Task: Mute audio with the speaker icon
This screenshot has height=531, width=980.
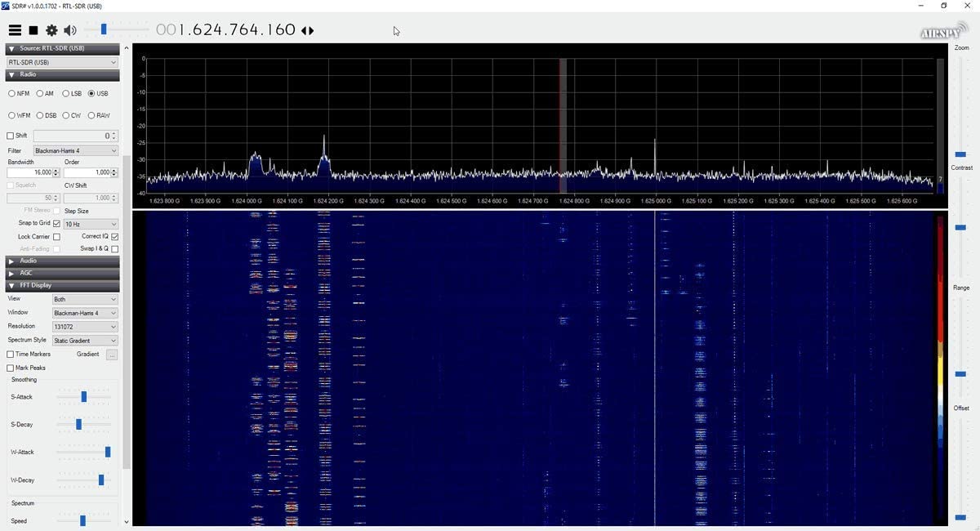Action: click(x=70, y=30)
